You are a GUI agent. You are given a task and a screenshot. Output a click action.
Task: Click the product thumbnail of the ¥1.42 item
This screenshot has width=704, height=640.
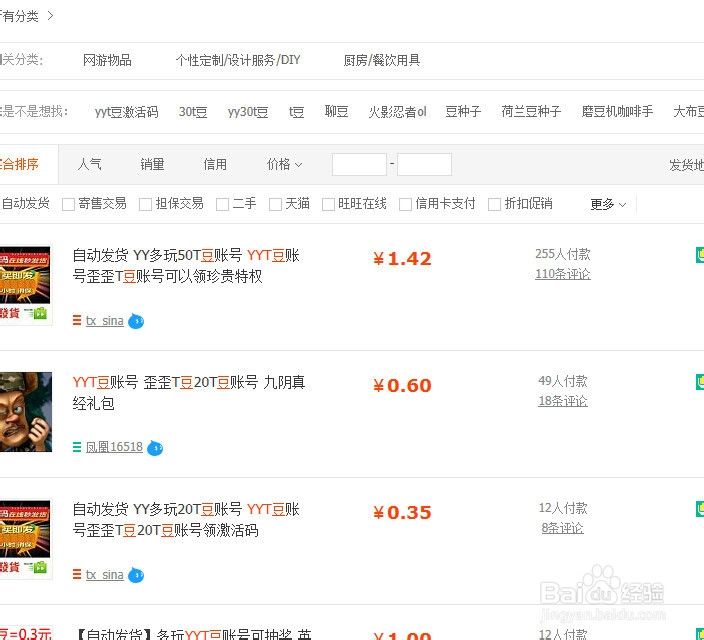click(26, 285)
